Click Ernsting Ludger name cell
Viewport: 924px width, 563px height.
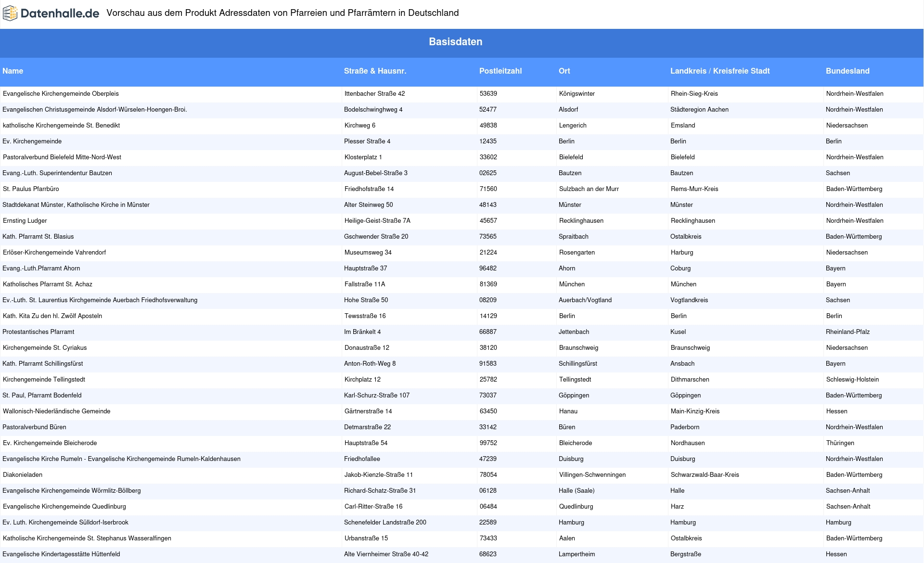pos(25,221)
